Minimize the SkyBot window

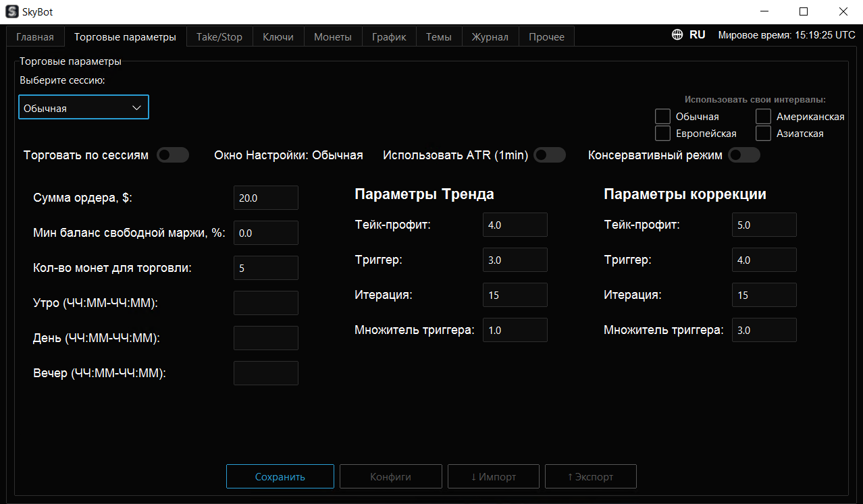[764, 11]
